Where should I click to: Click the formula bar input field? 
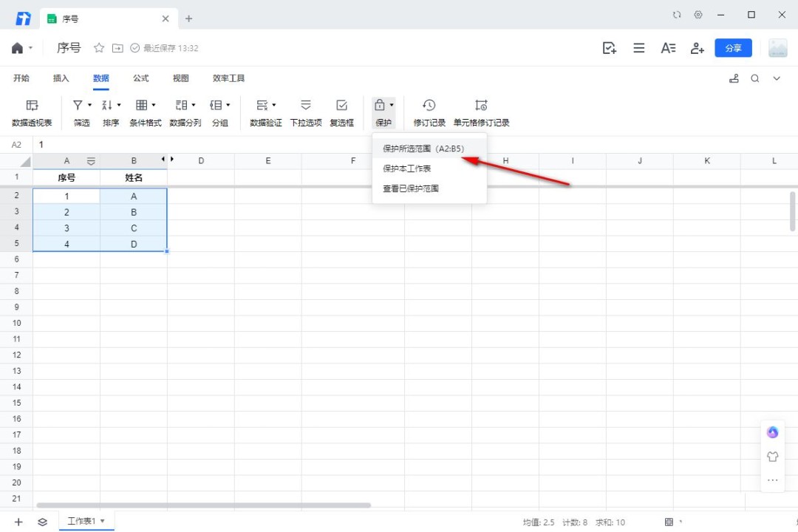point(369,145)
